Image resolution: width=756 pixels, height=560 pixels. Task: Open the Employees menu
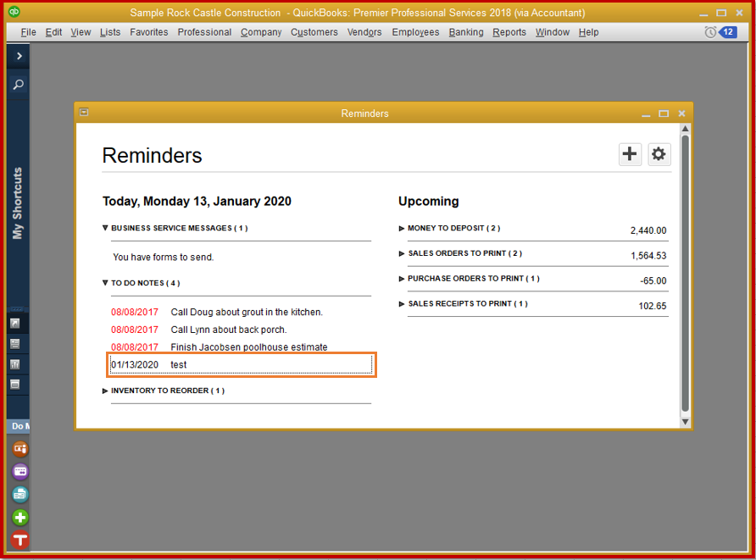tap(415, 32)
